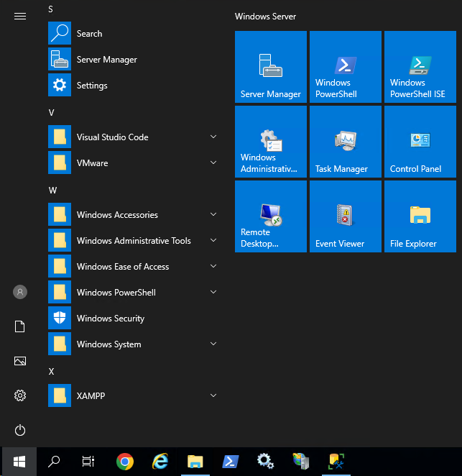Expand the Windows System folder chevron

[x=213, y=344]
